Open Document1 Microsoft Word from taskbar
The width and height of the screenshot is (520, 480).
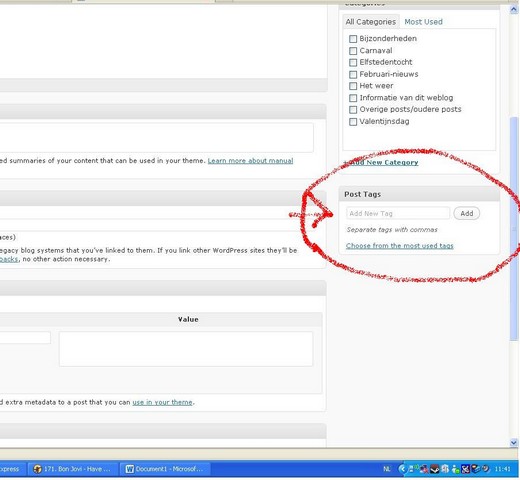(165, 469)
